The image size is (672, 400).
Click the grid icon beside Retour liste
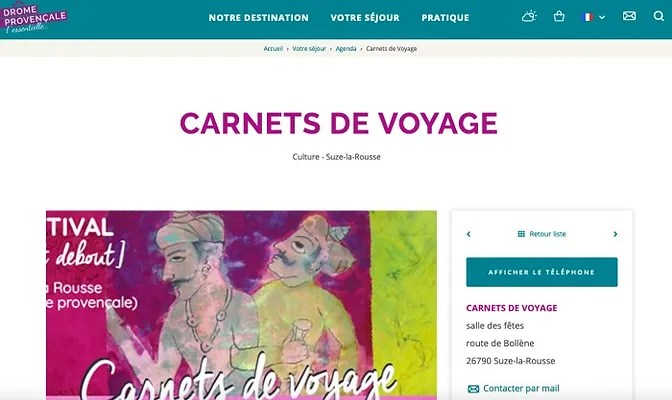(521, 234)
